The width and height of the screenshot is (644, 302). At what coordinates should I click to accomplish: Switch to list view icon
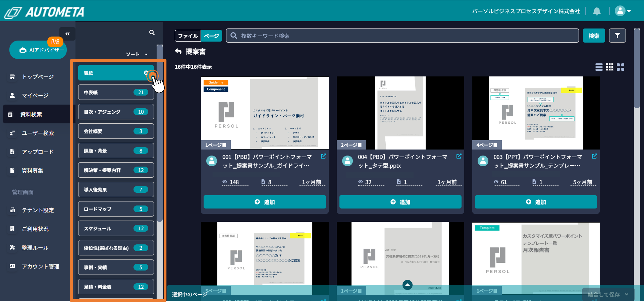coord(599,67)
